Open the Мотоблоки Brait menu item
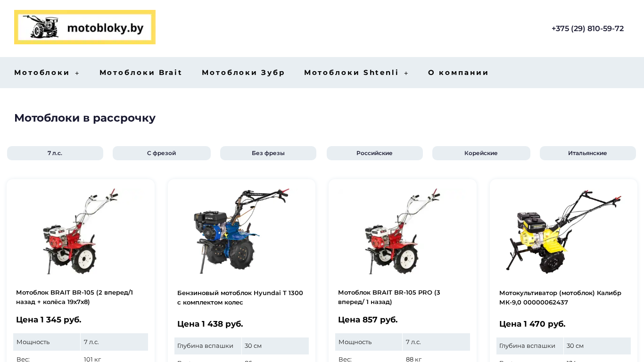This screenshot has height=362, width=644. tap(140, 73)
